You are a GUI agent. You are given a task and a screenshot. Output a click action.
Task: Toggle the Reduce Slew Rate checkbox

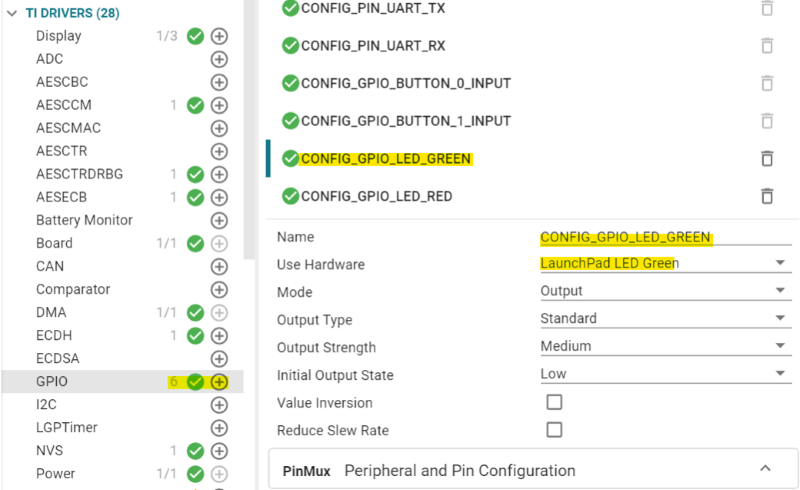pyautogui.click(x=554, y=430)
